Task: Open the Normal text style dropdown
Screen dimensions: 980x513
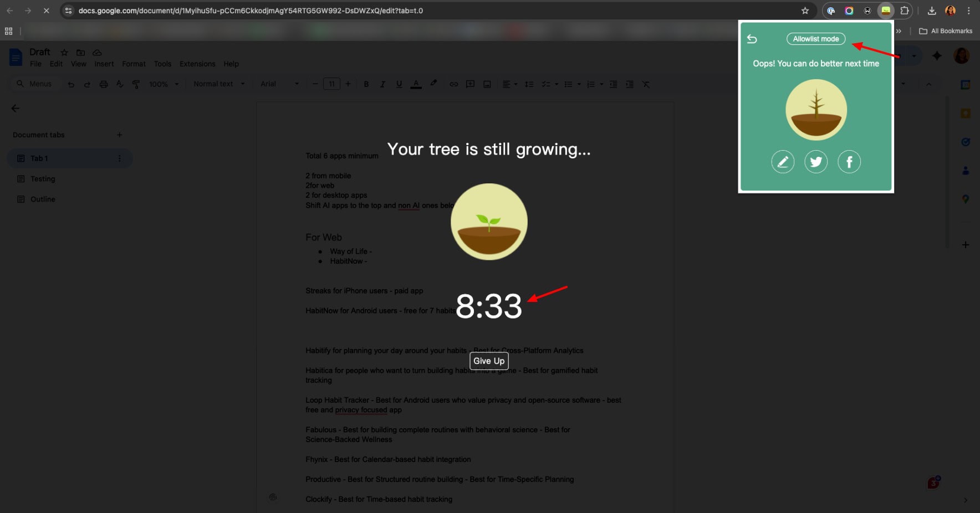Action: point(218,84)
